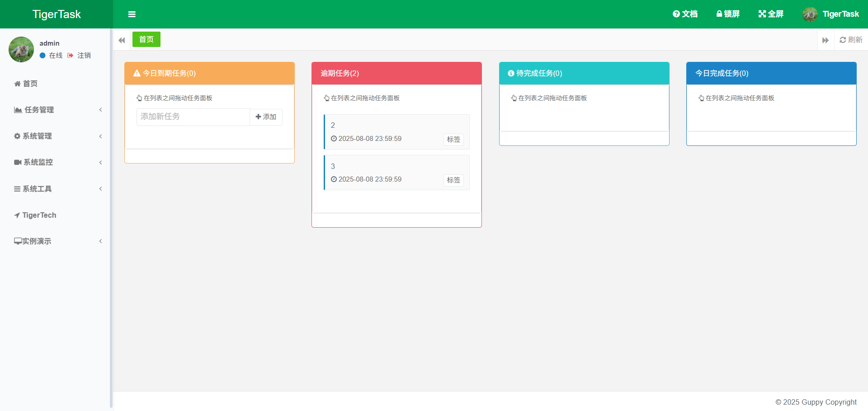The width and height of the screenshot is (868, 411).
Task: Click the double-right arrow tab scroll icon
Action: point(825,40)
